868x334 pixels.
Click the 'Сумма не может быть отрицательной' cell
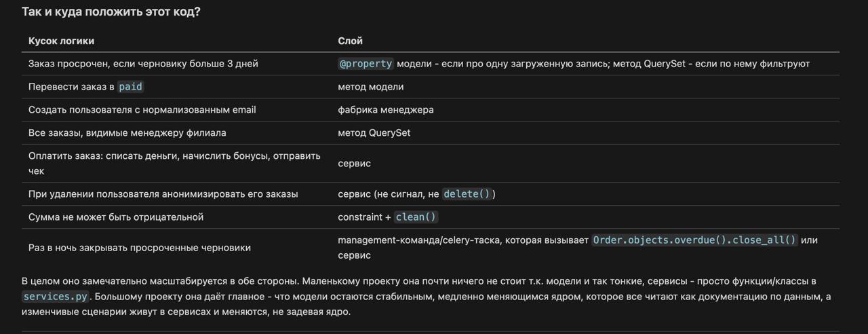pos(116,217)
